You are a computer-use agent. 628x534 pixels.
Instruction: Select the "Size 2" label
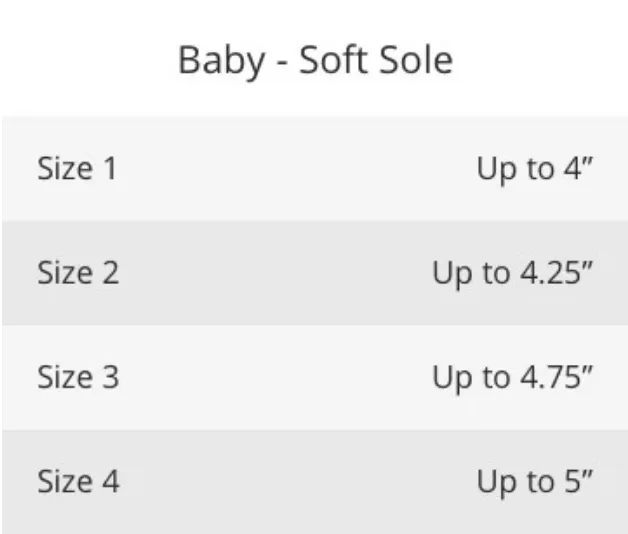(x=78, y=273)
